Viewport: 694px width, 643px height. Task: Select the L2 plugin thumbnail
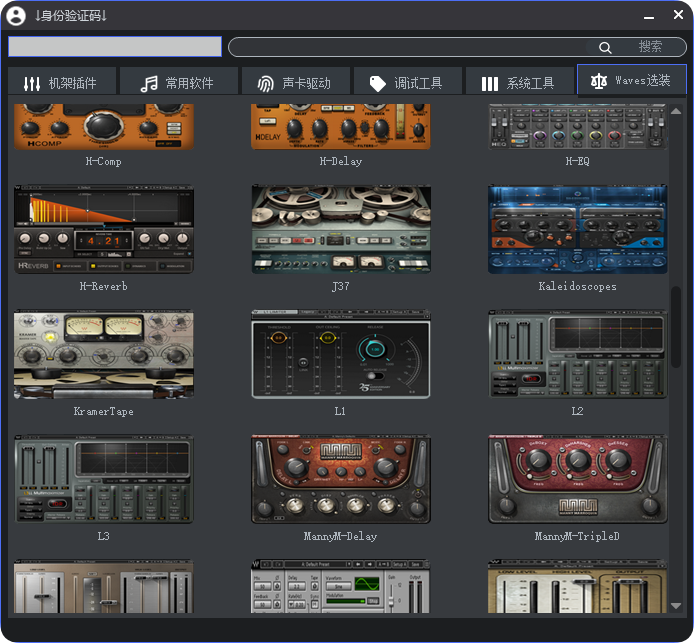click(578, 354)
